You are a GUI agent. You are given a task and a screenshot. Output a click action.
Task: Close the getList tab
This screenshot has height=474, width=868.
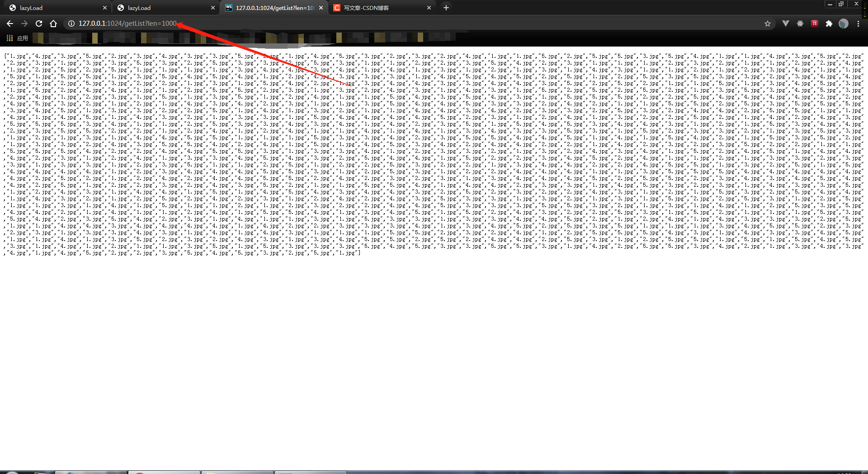pyautogui.click(x=321, y=8)
